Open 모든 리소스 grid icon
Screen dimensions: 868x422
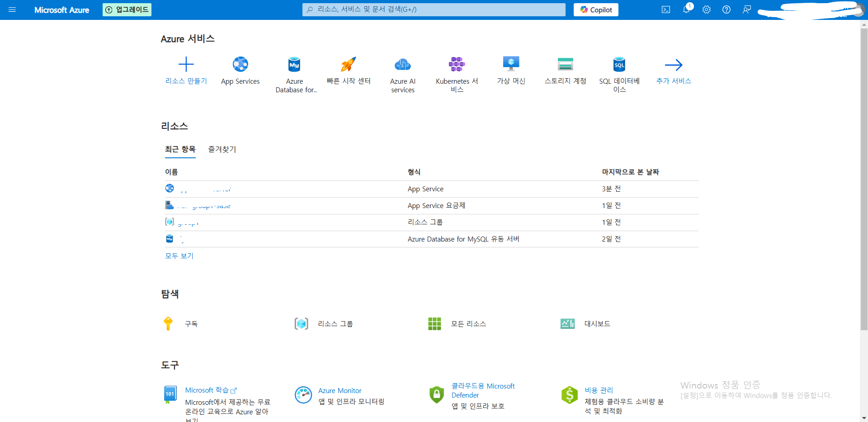434,323
